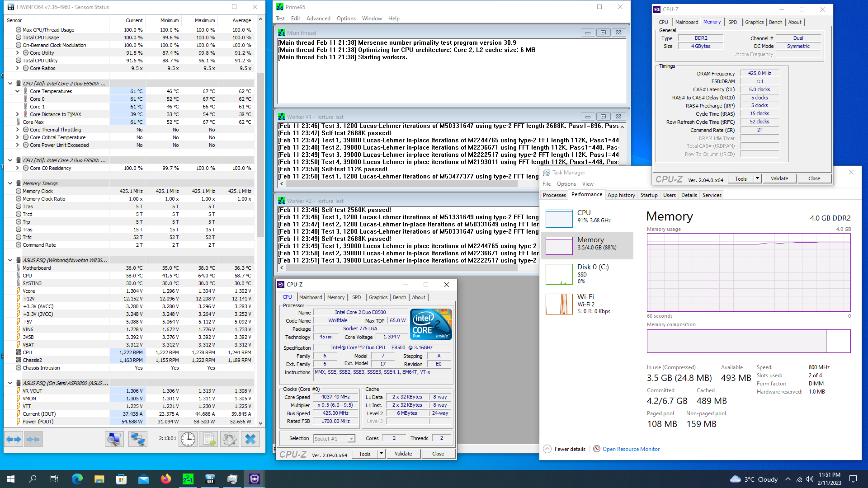The width and height of the screenshot is (868, 488).
Task: Open the notification center icon
Action: tap(853, 479)
